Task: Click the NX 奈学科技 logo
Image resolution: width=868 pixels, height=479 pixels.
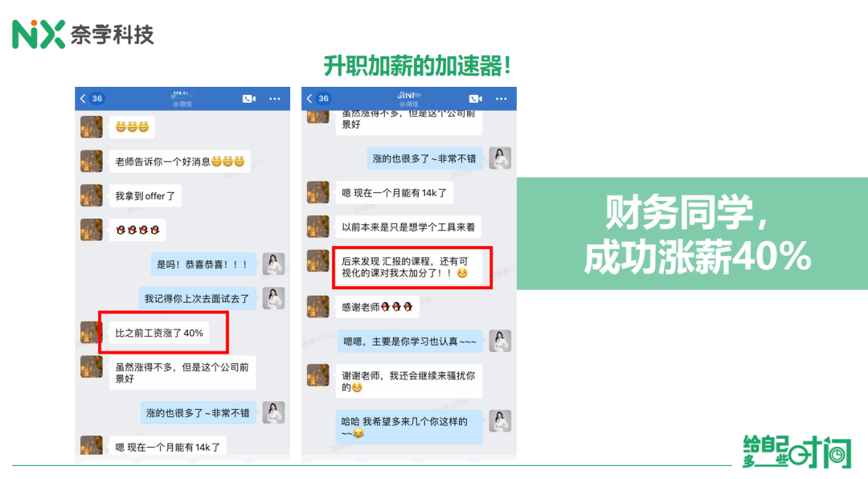Action: point(83,35)
